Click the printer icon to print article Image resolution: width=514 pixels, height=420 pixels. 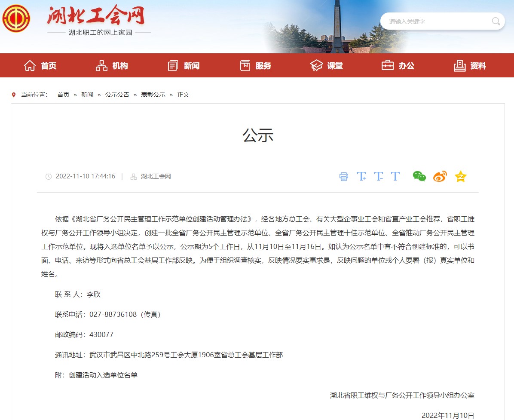(344, 177)
